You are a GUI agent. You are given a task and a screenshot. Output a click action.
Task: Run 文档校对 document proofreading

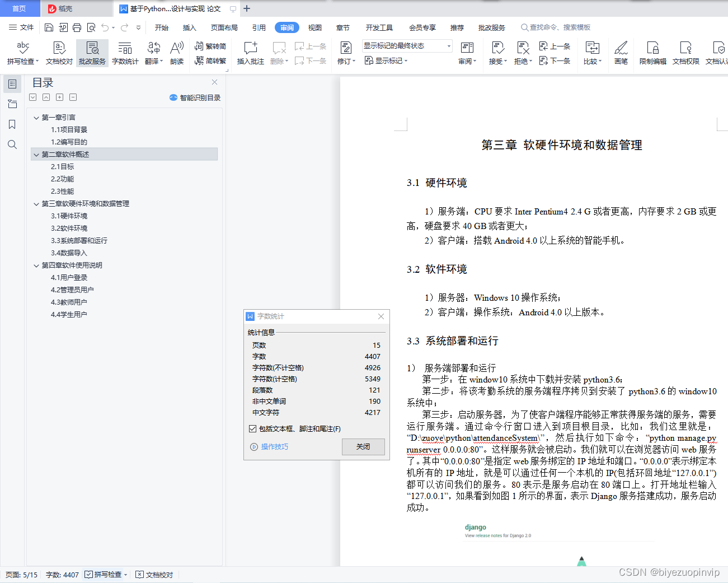[x=59, y=53]
